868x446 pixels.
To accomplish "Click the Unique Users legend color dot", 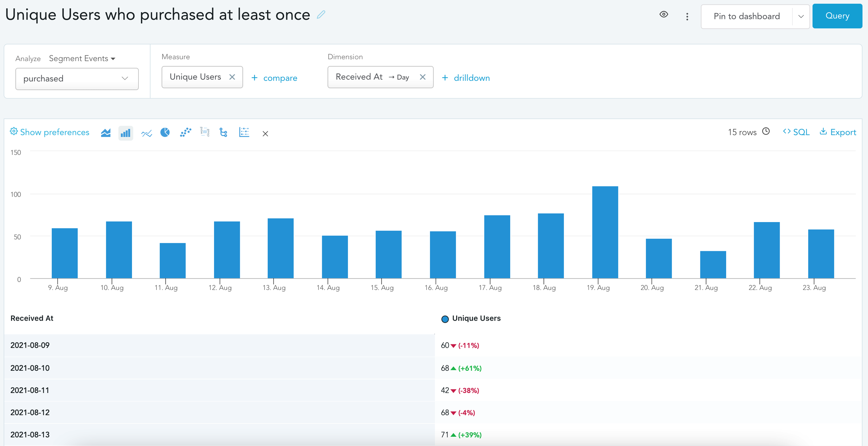I will click(x=445, y=319).
